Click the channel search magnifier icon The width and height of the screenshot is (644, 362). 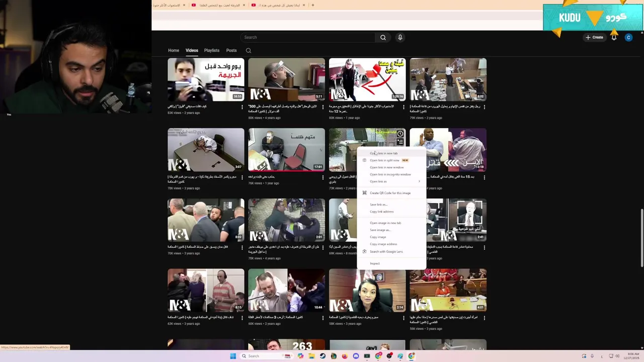click(x=249, y=50)
